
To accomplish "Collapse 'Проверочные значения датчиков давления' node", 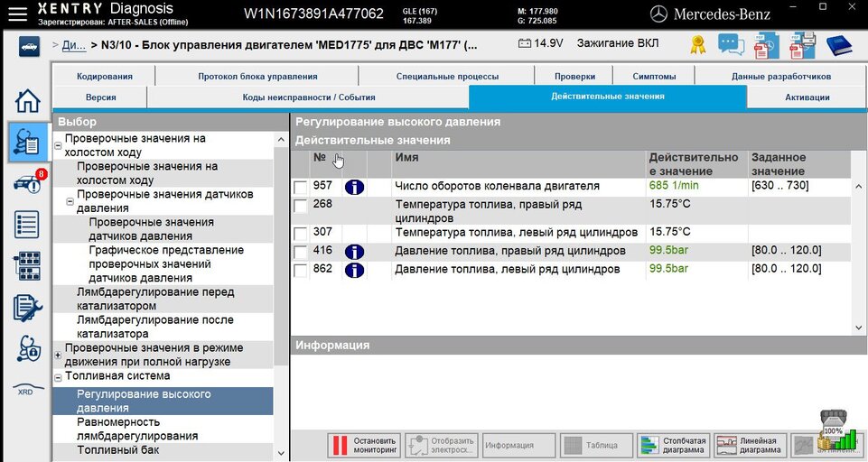I will pos(70,202).
